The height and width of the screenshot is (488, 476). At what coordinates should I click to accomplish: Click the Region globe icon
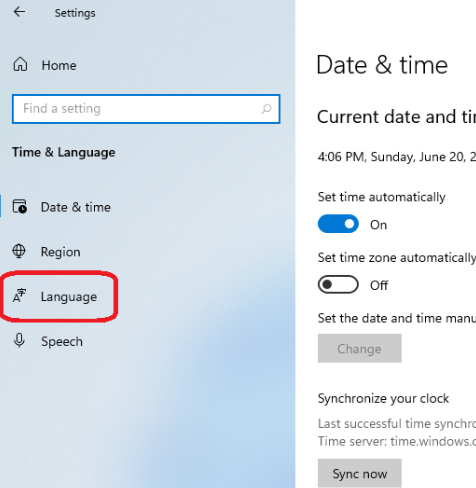coord(19,251)
